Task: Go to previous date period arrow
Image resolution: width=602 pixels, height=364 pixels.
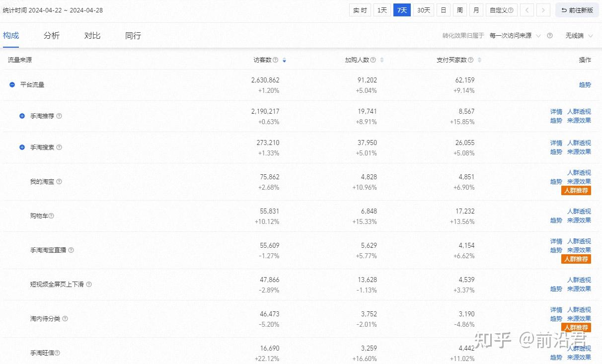Action: (527, 10)
